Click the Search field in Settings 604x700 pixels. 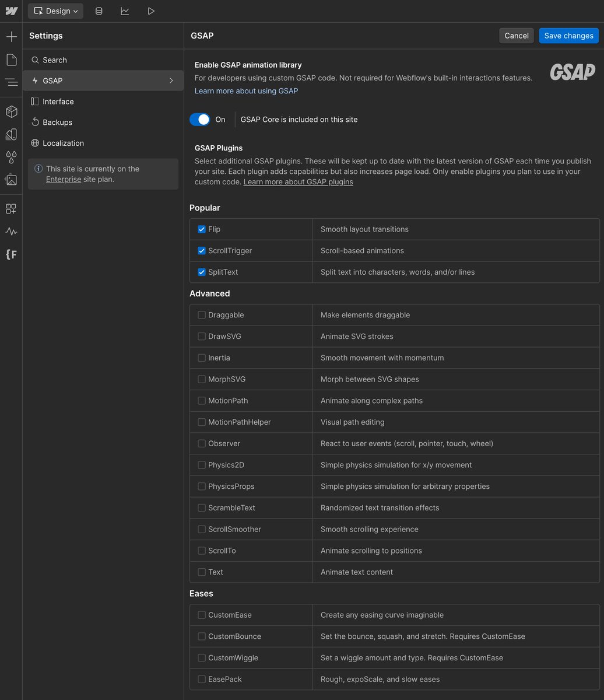(x=103, y=60)
